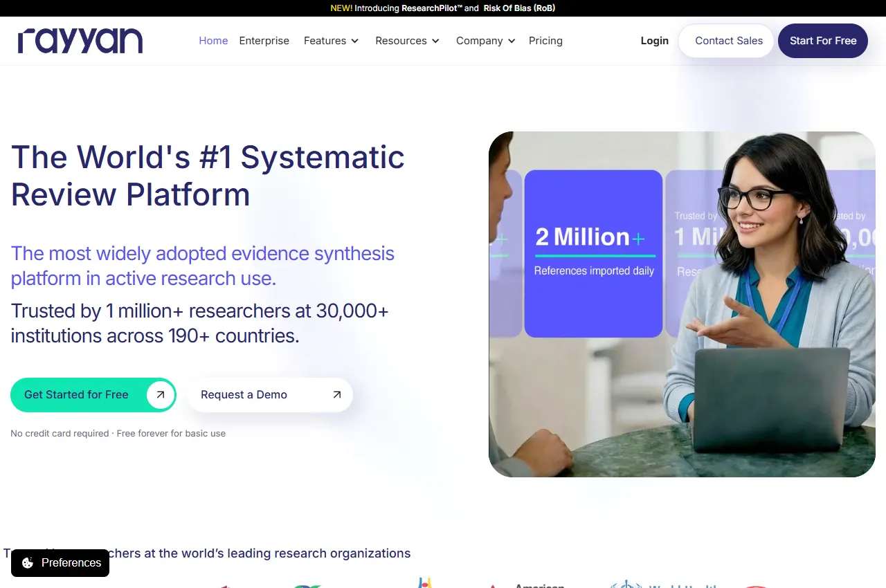Open the Enterprise page
This screenshot has height=588, width=886.
point(264,41)
